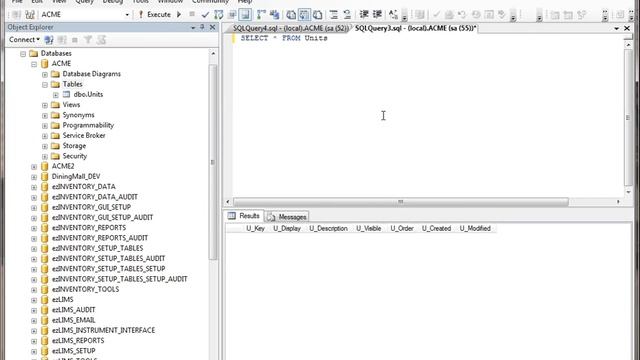This screenshot has height=360, width=640.
Task: Click the editor horizontal scrollbar thumb
Action: [x=400, y=202]
